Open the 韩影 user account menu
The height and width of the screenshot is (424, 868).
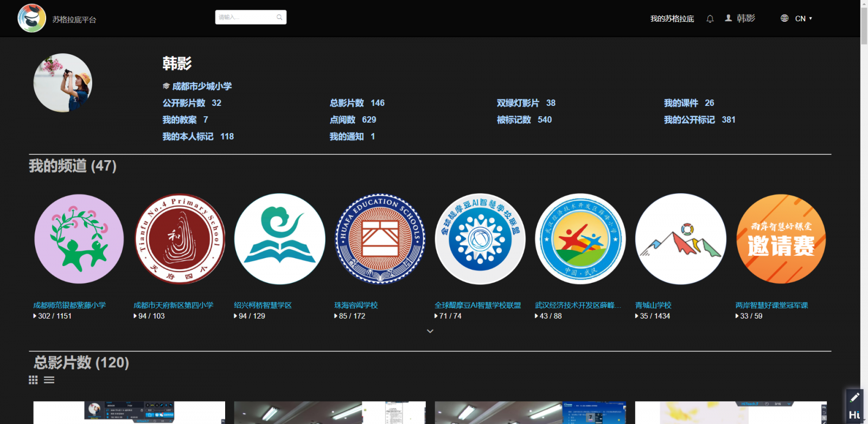click(741, 18)
